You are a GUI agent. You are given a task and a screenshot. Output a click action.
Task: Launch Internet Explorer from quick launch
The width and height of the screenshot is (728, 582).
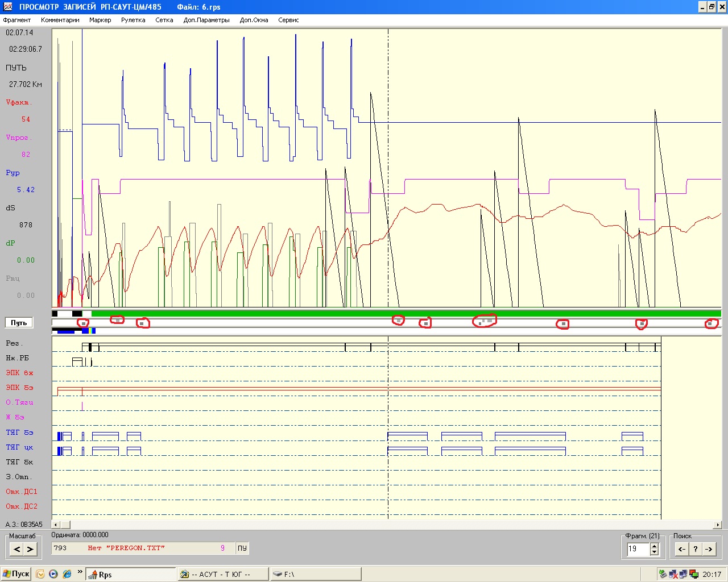click(x=67, y=574)
